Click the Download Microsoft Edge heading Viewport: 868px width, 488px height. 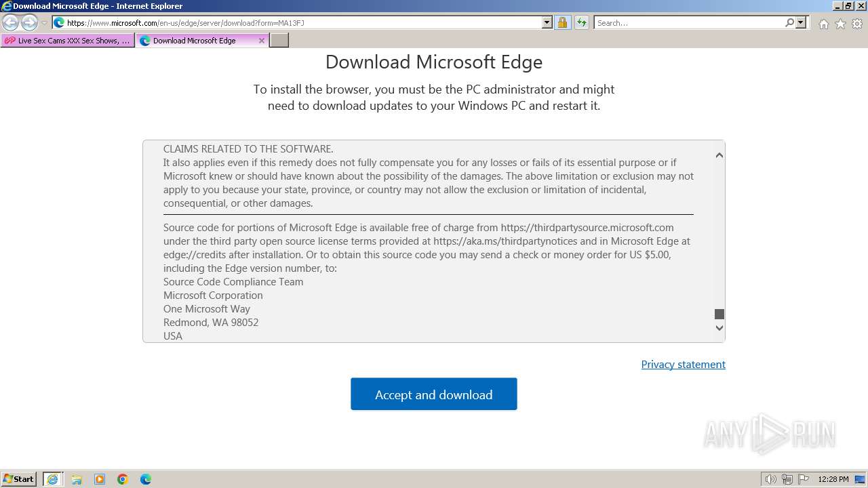coord(434,62)
